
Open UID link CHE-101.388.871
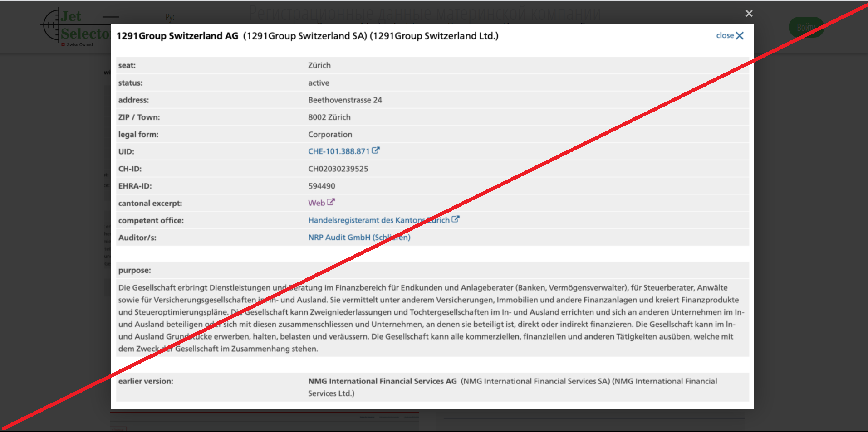[x=339, y=151]
